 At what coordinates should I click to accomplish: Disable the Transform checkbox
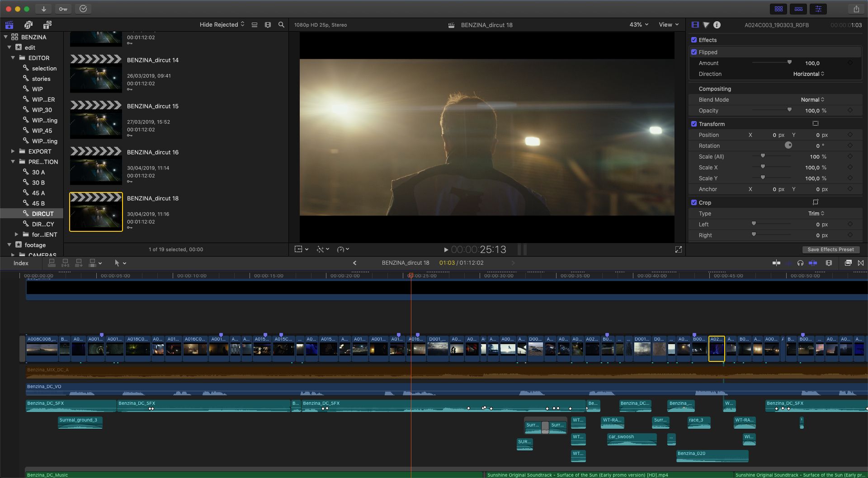tap(694, 124)
